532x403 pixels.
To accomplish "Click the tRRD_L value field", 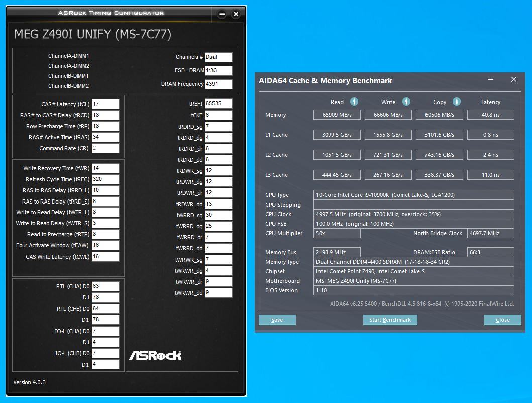I will click(x=105, y=190).
